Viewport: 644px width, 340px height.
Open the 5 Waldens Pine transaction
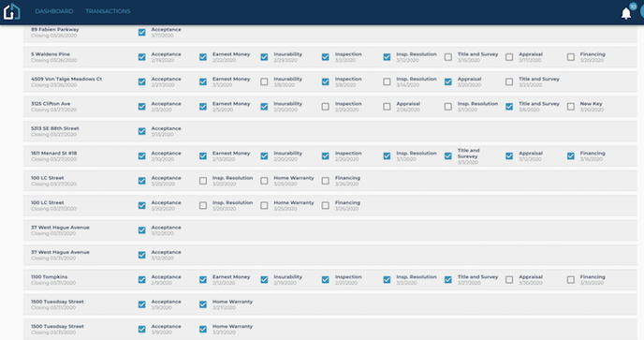(51, 54)
